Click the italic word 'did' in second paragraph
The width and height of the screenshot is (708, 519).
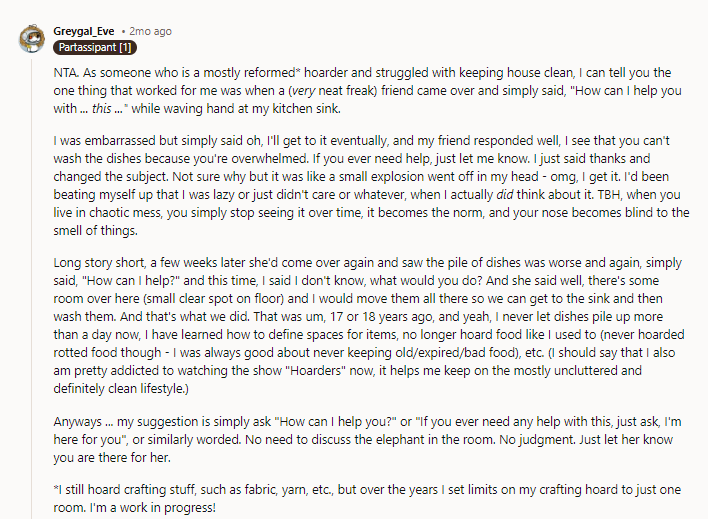pos(504,195)
